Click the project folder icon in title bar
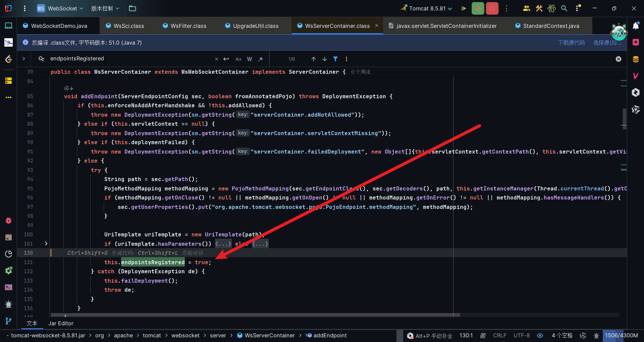This screenshot has height=342, width=644. (x=132, y=8)
